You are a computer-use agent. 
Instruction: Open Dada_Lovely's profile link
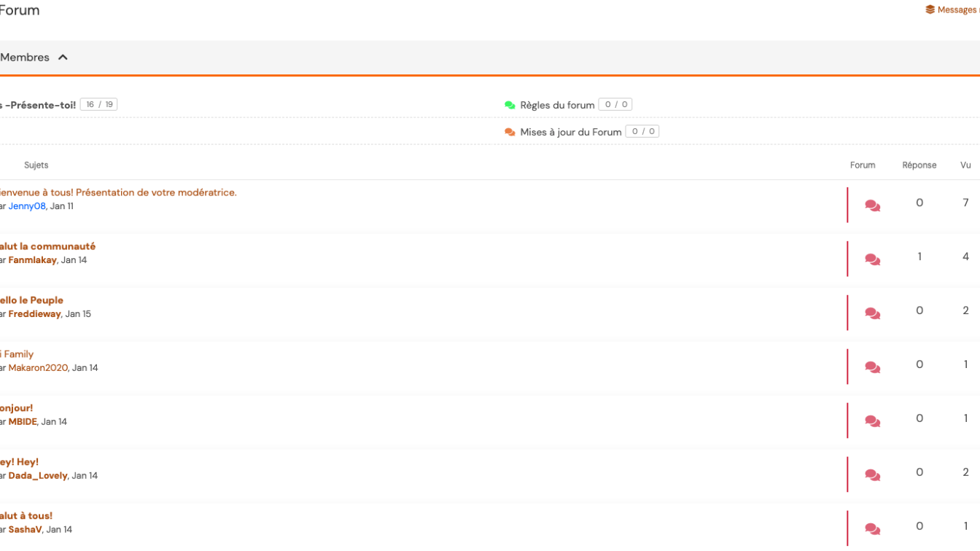tap(38, 476)
